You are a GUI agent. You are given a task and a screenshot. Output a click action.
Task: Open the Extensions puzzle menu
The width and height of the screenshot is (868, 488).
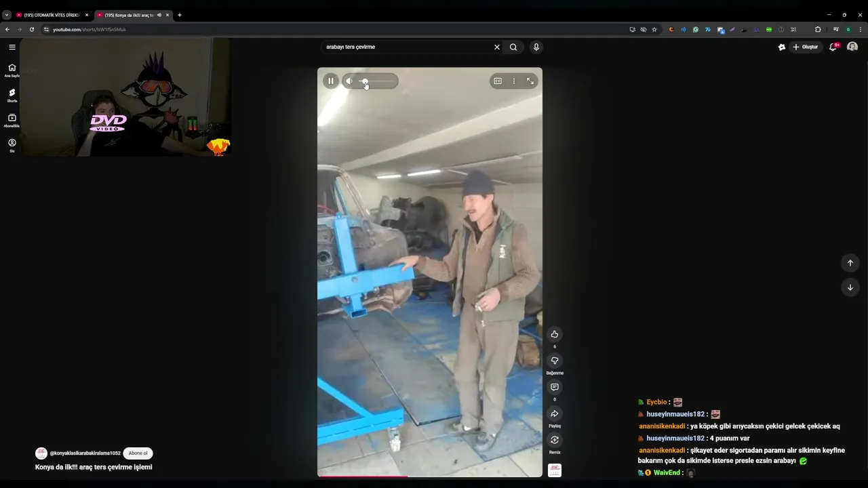(x=818, y=29)
